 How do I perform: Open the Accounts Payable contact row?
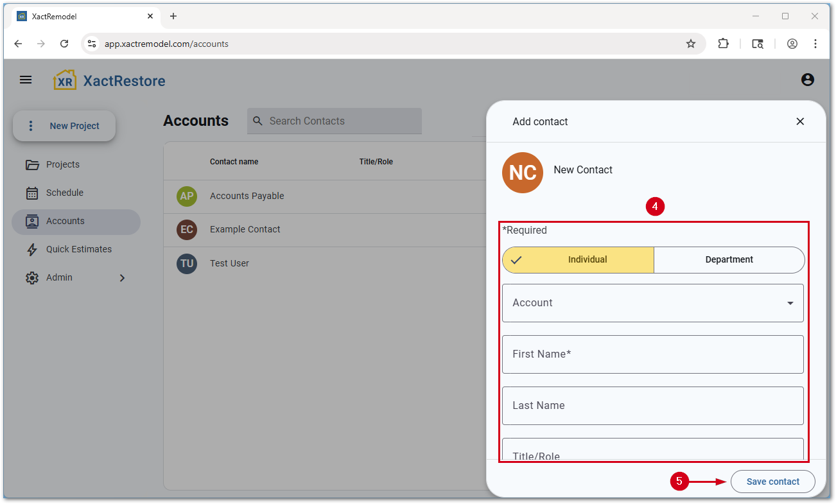pos(324,196)
